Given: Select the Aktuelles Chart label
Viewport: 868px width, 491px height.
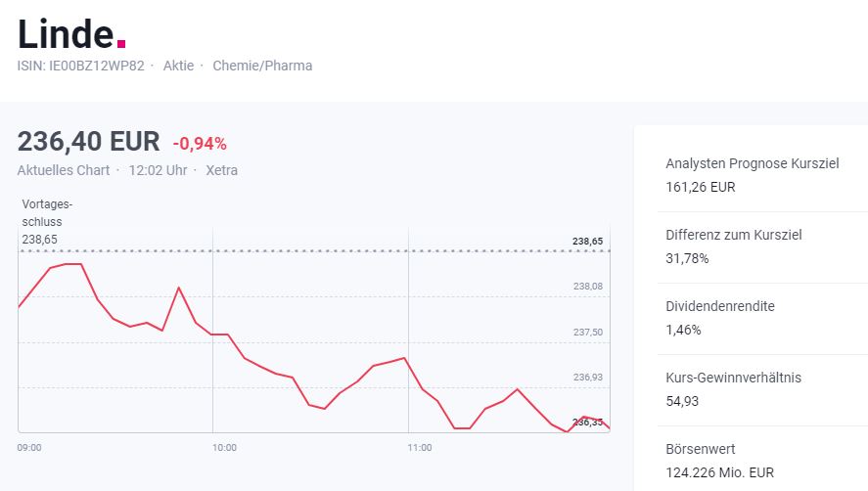Looking at the screenshot, I should (64, 170).
